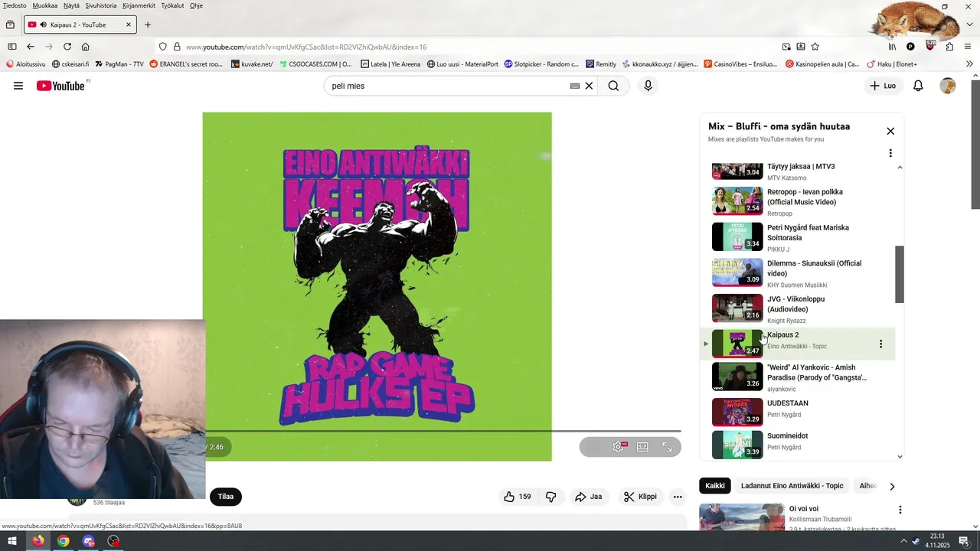This screenshot has height=551, width=980.
Task: Click the Klippi clip button
Action: point(640,497)
